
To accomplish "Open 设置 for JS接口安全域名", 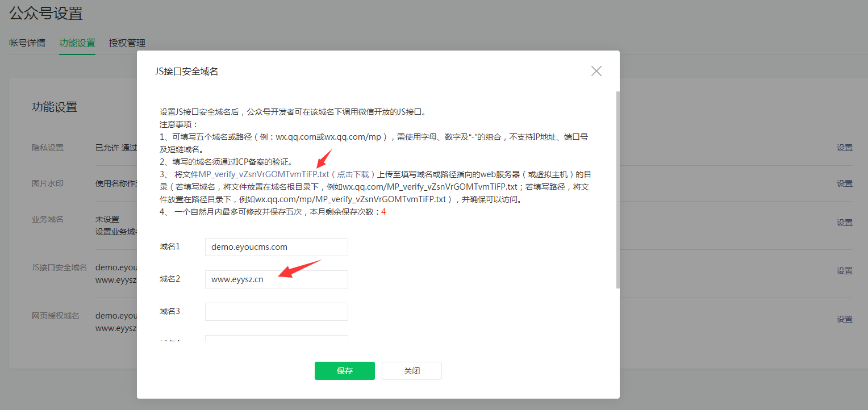I will click(x=844, y=271).
